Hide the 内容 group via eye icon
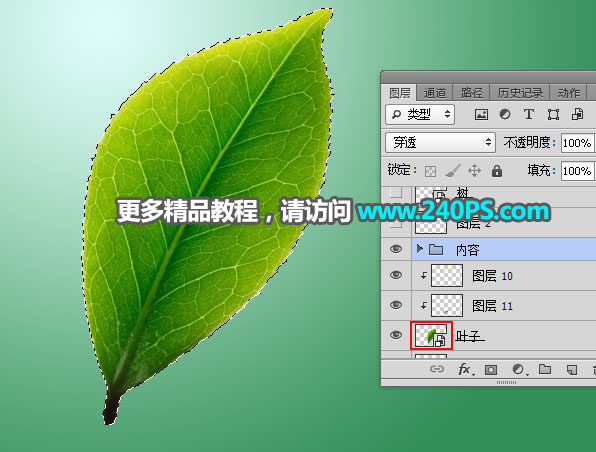This screenshot has height=452, width=596. click(396, 249)
